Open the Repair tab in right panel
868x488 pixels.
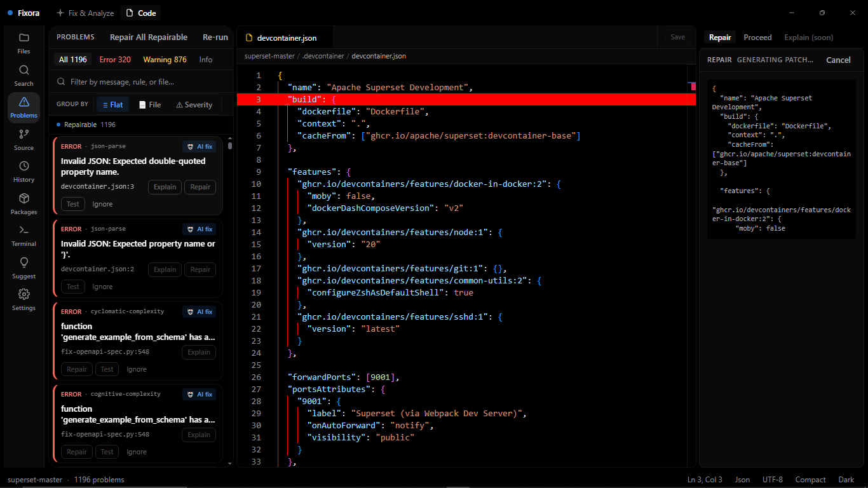coord(720,37)
